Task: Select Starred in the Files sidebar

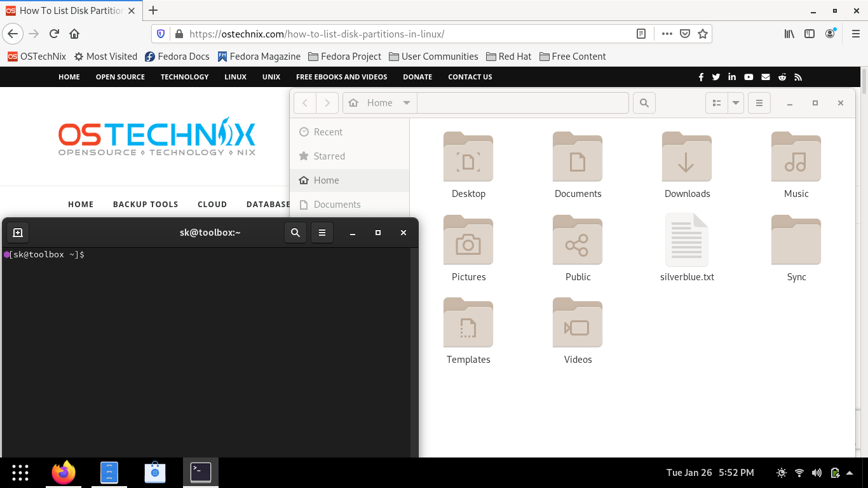Action: pyautogui.click(x=328, y=156)
